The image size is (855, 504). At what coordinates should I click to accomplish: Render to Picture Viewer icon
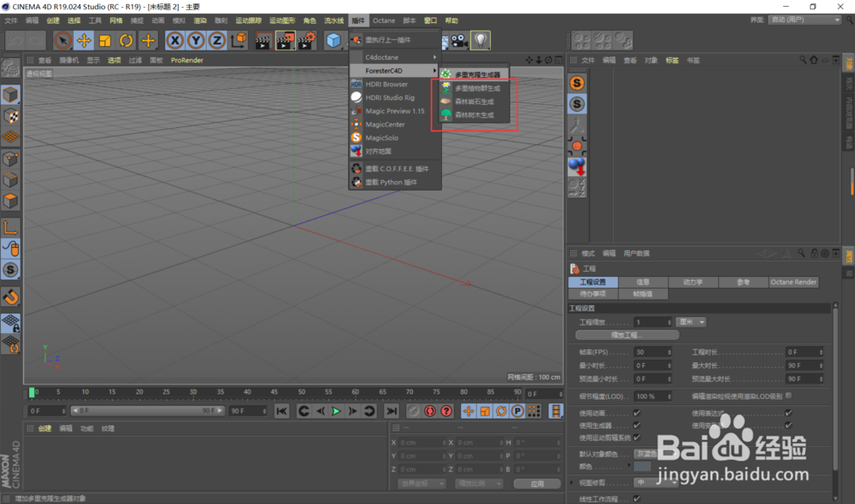tap(286, 40)
